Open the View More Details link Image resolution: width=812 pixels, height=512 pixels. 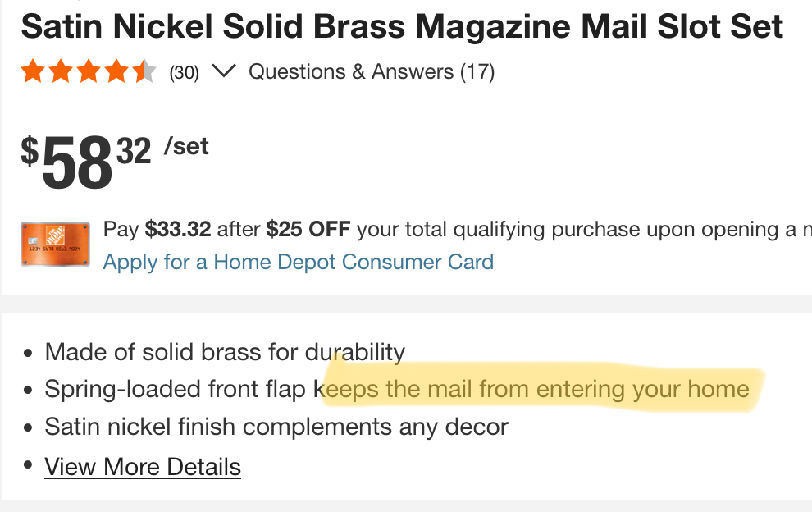143,467
